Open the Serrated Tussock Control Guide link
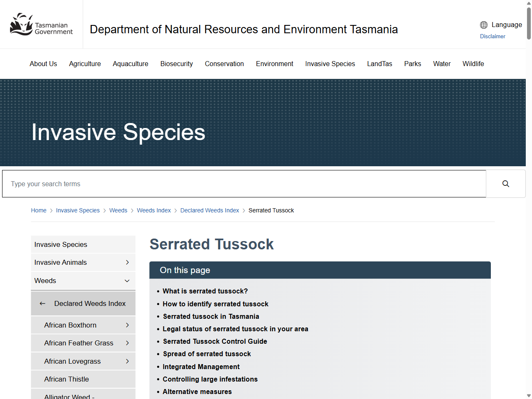532x399 pixels. coord(215,341)
